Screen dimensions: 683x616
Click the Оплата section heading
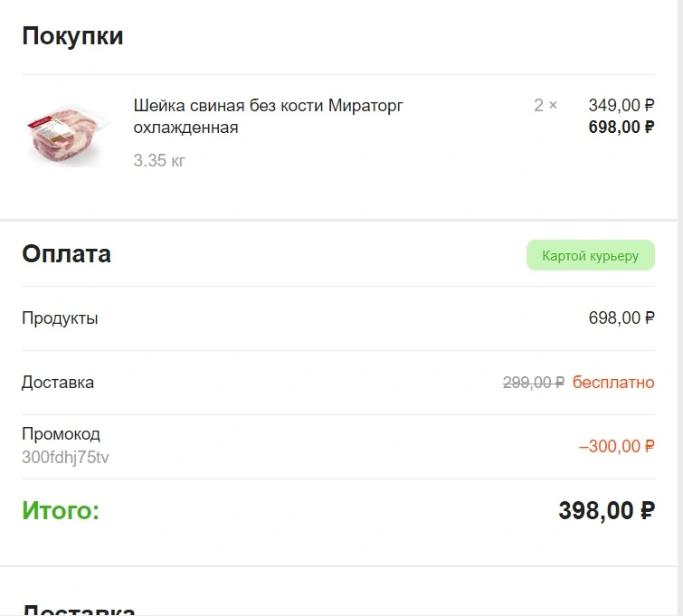coord(67,254)
